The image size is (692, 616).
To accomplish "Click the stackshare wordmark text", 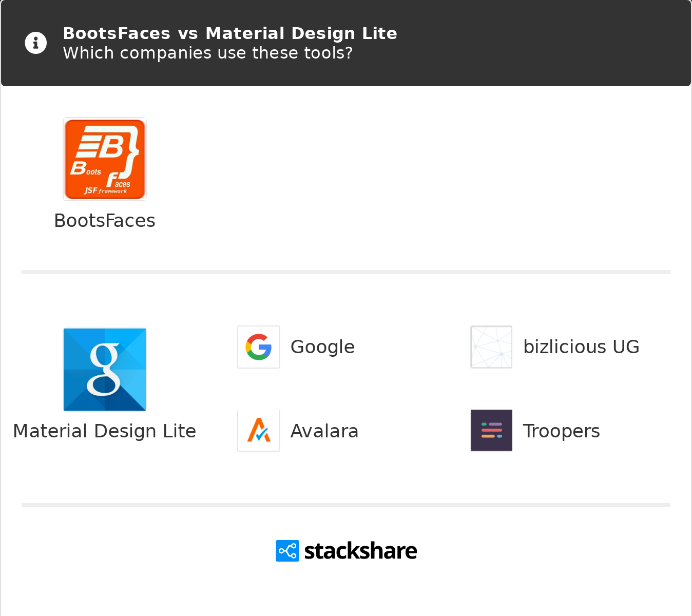I will (x=360, y=551).
